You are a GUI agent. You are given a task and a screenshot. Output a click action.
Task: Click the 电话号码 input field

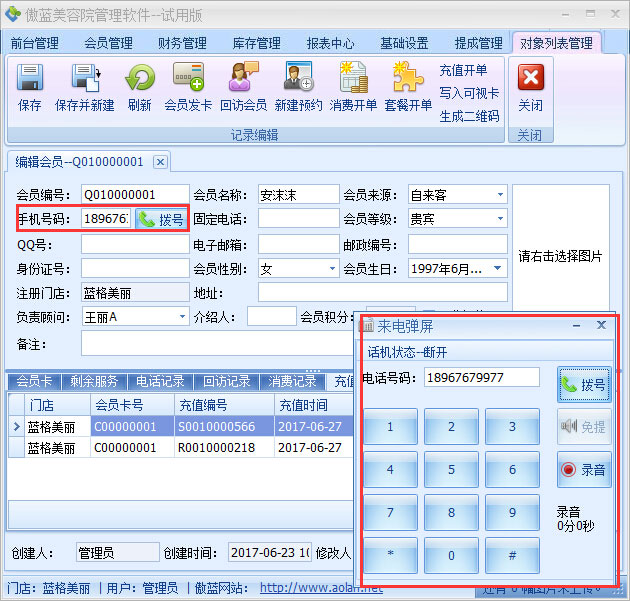[481, 377]
